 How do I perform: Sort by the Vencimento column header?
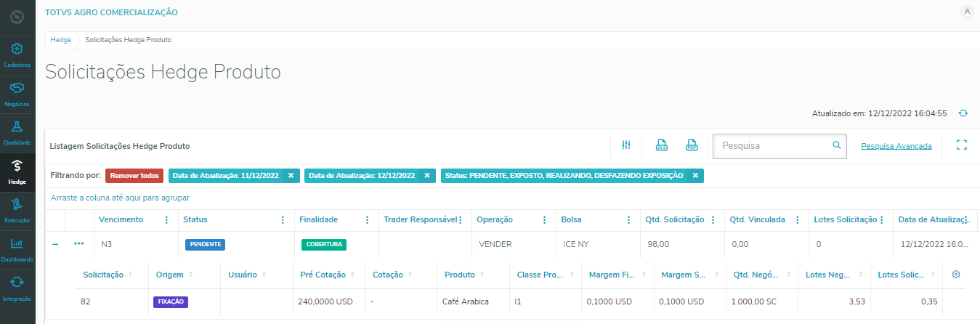(x=121, y=220)
